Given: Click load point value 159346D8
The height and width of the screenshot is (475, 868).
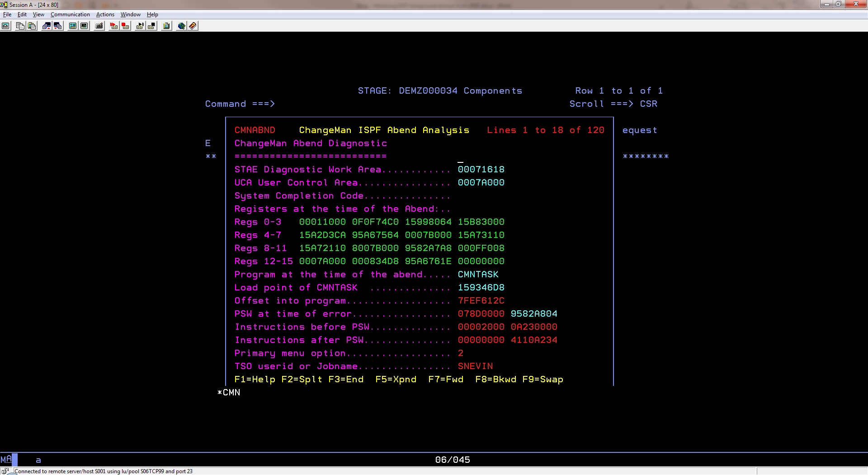Looking at the screenshot, I should click(481, 288).
